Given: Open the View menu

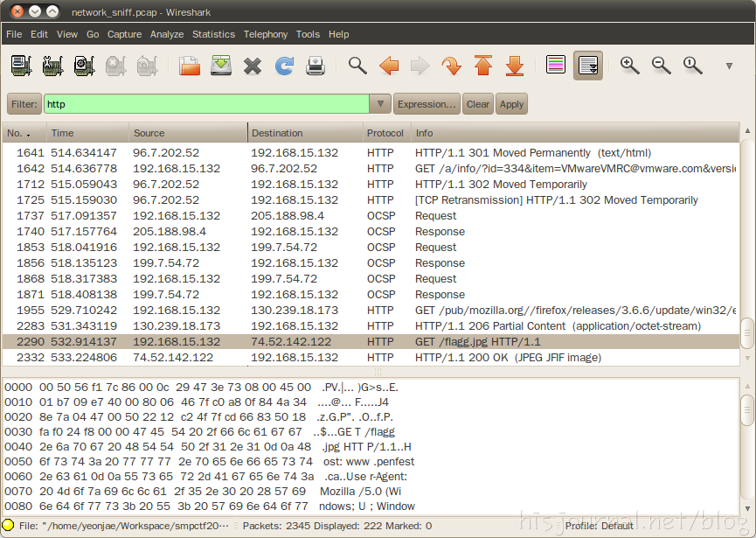Looking at the screenshot, I should tap(67, 34).
